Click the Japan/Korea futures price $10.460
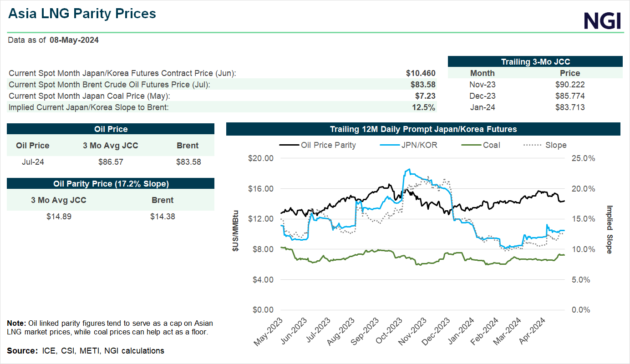630x364 pixels. coord(421,73)
